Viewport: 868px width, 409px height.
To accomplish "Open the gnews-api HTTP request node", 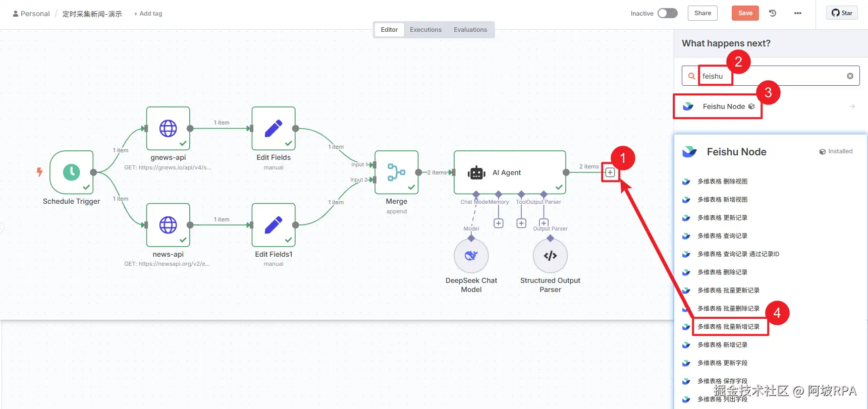I will coord(168,128).
